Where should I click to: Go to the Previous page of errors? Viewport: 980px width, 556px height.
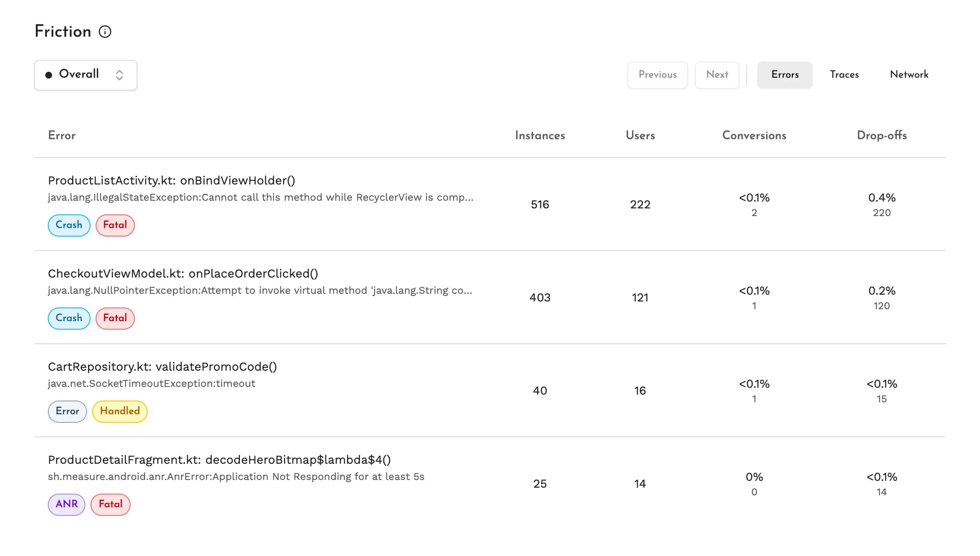657,75
